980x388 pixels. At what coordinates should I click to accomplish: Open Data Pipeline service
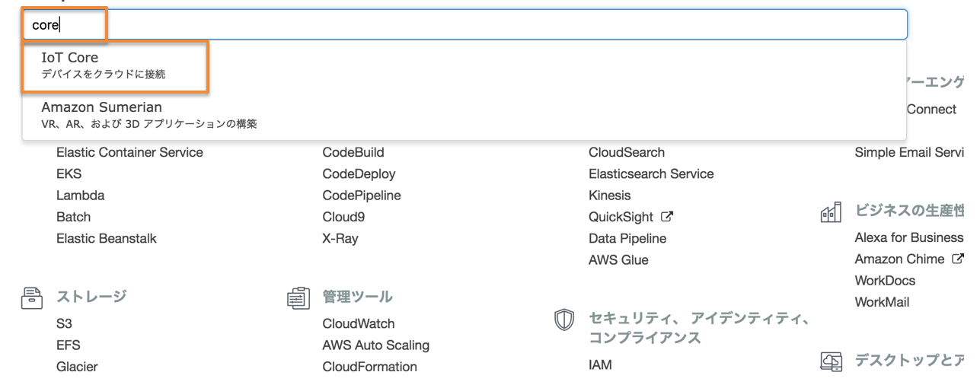(627, 238)
